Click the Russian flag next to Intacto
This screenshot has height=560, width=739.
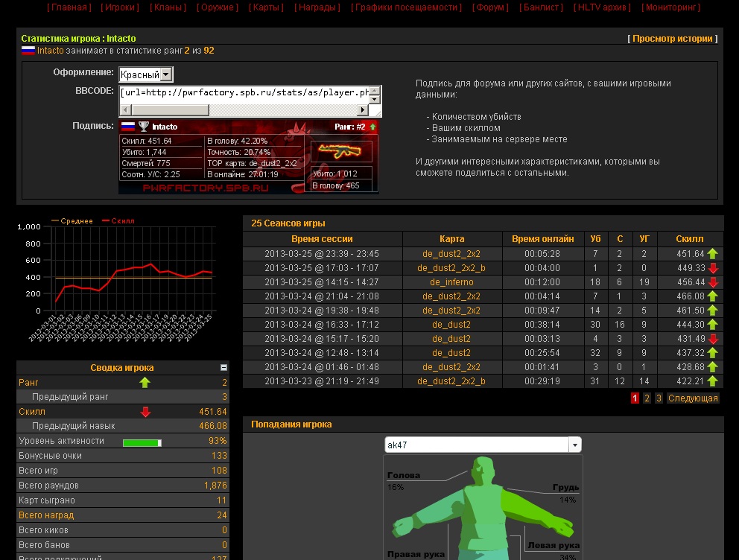coord(28,51)
